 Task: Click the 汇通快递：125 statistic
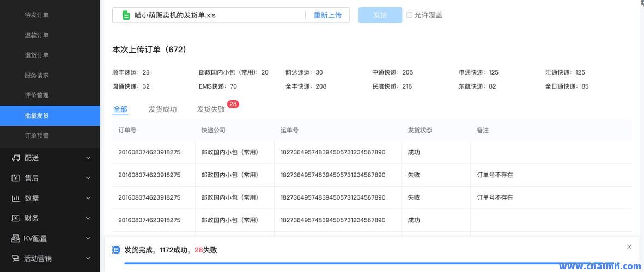click(x=565, y=72)
